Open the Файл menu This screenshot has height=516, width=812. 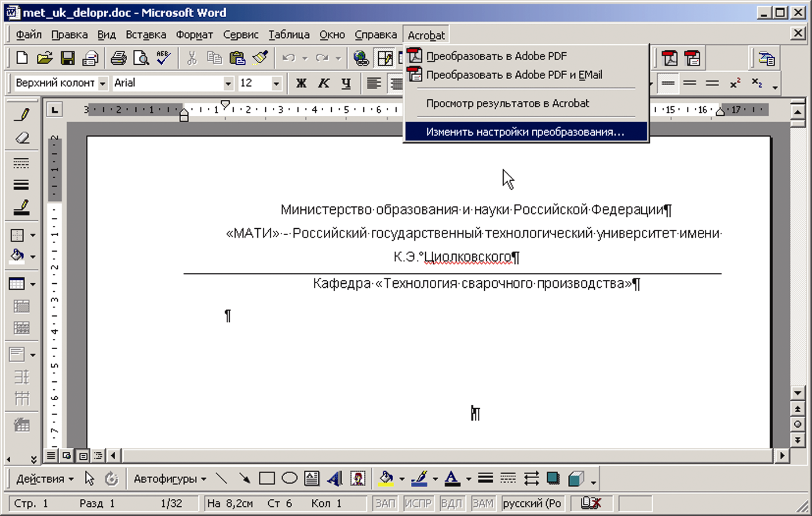(x=29, y=35)
